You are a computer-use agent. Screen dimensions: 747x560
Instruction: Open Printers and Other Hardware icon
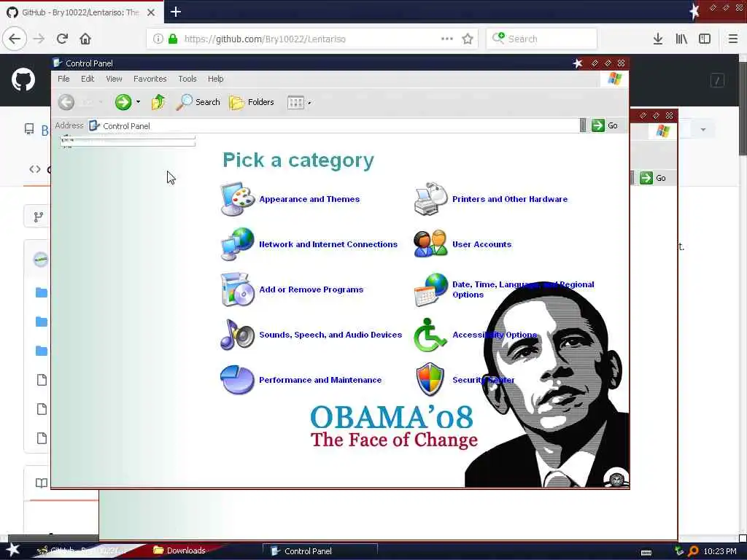pyautogui.click(x=430, y=199)
